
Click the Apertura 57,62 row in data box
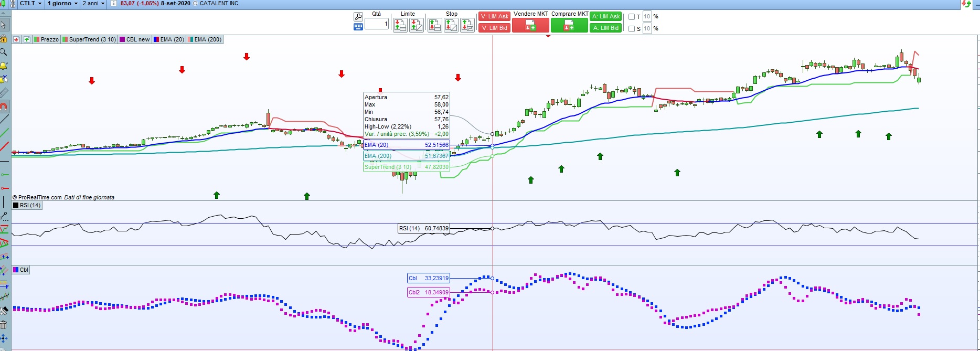[407, 97]
